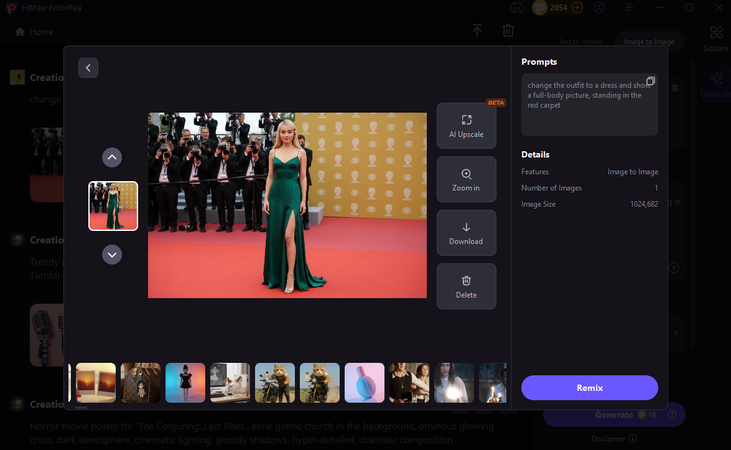Select the pink perfume bottle thumbnail
Screen dimensions: 731x450
(x=364, y=383)
